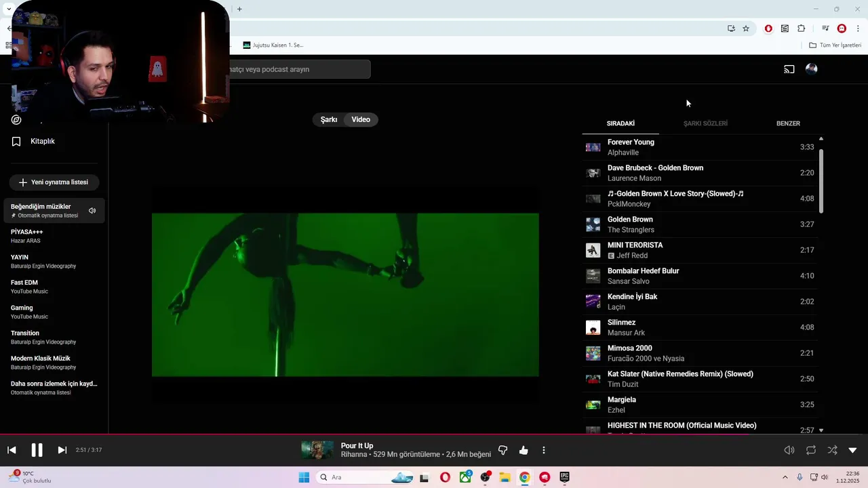The width and height of the screenshot is (868, 488).
Task: Open Kitaplık in the sidebar
Action: coord(42,141)
